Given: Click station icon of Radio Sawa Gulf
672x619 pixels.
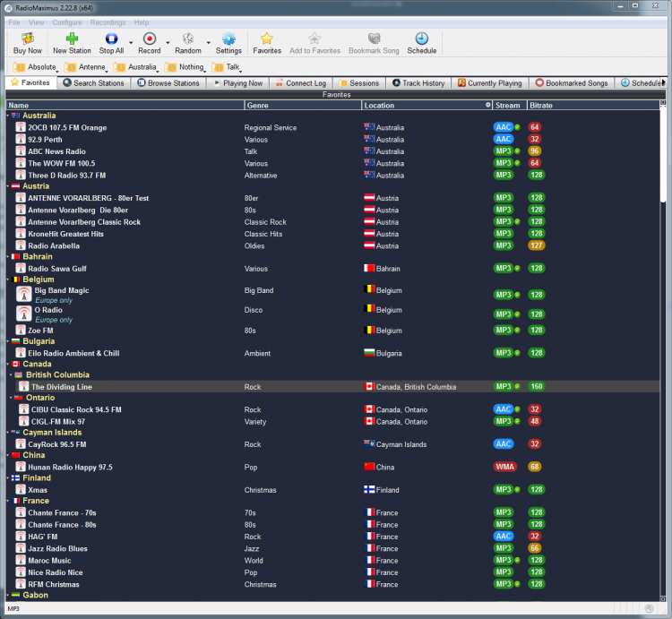Looking at the screenshot, I should 21,268.
